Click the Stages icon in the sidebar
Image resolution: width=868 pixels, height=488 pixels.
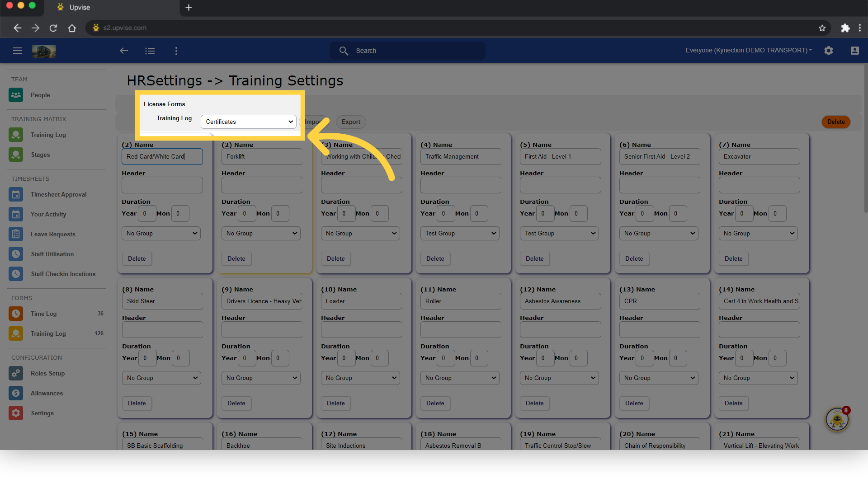click(16, 155)
